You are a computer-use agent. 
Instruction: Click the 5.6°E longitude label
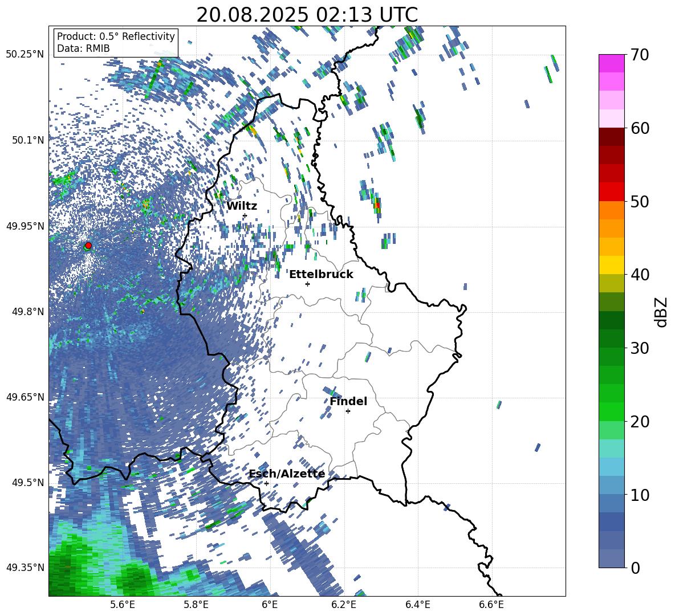(x=123, y=605)
